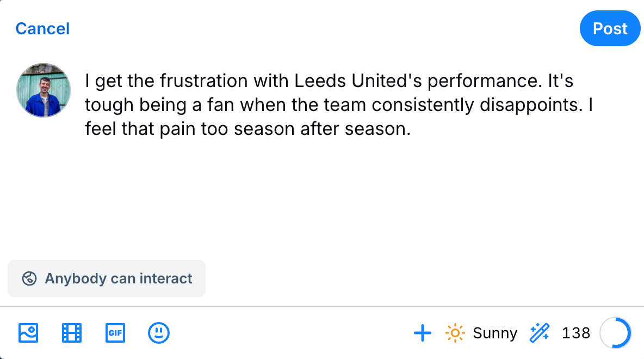Publish with the Post button
Image resolution: width=644 pixels, height=359 pixels.
(x=610, y=28)
